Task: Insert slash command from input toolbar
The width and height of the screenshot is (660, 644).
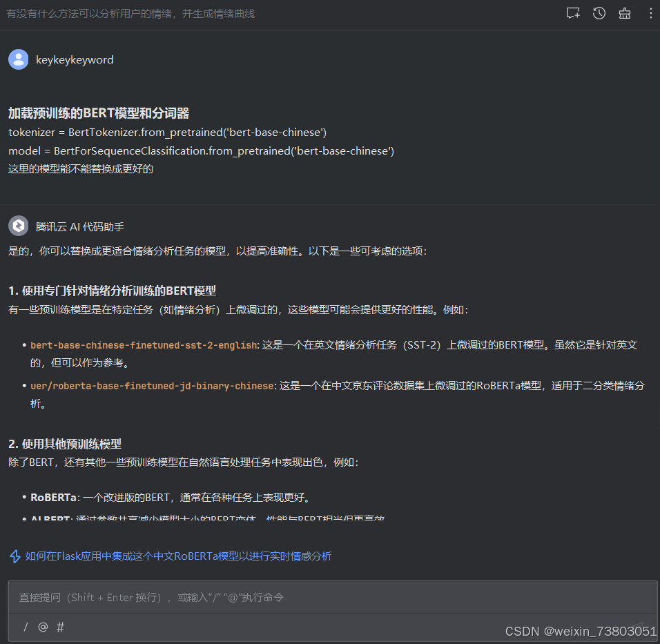Action: [x=26, y=627]
